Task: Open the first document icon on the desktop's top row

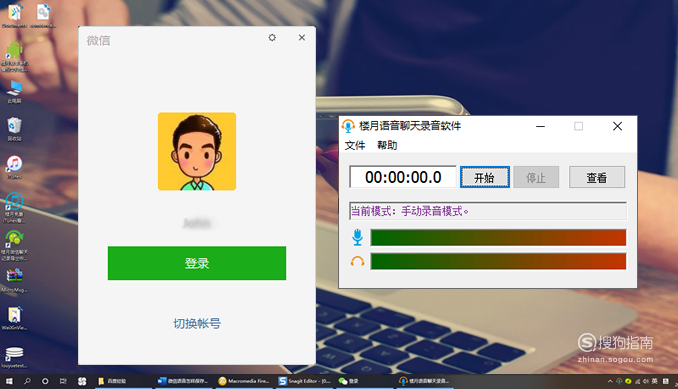Action: coord(14,16)
